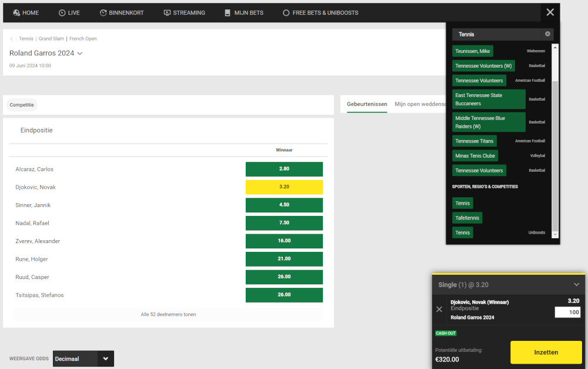Place bet with Inzetten button

click(x=546, y=352)
